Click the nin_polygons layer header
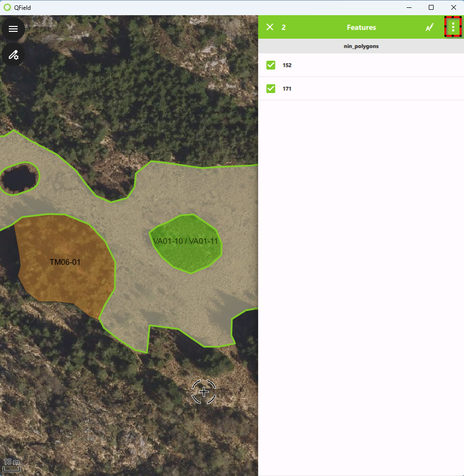464x476 pixels. (361, 46)
